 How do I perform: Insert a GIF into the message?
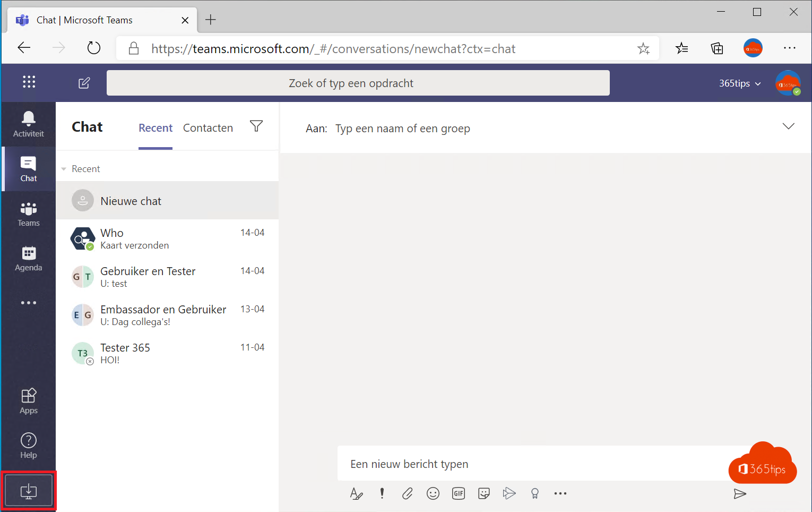pyautogui.click(x=459, y=493)
